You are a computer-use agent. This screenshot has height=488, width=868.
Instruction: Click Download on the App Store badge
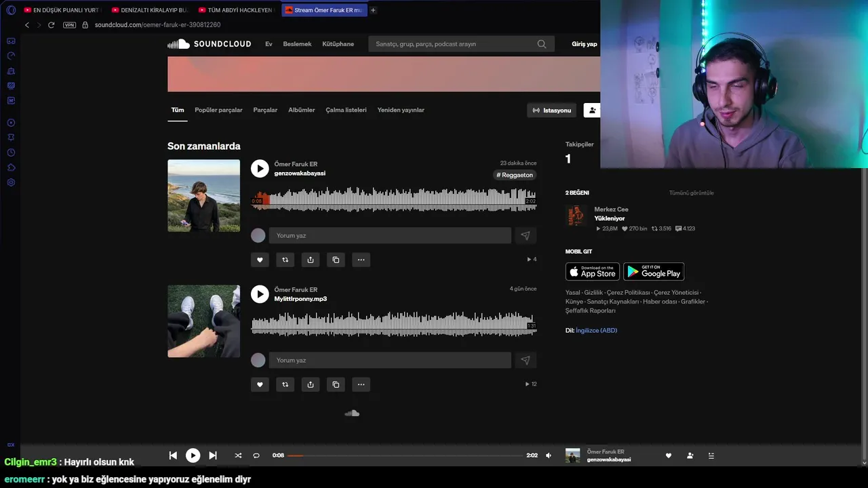[593, 271]
